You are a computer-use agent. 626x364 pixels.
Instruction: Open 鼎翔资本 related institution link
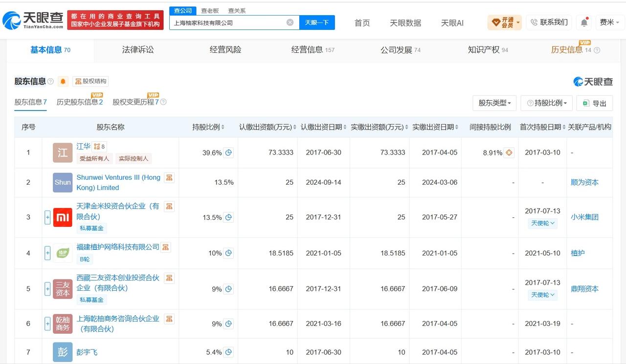(x=584, y=289)
